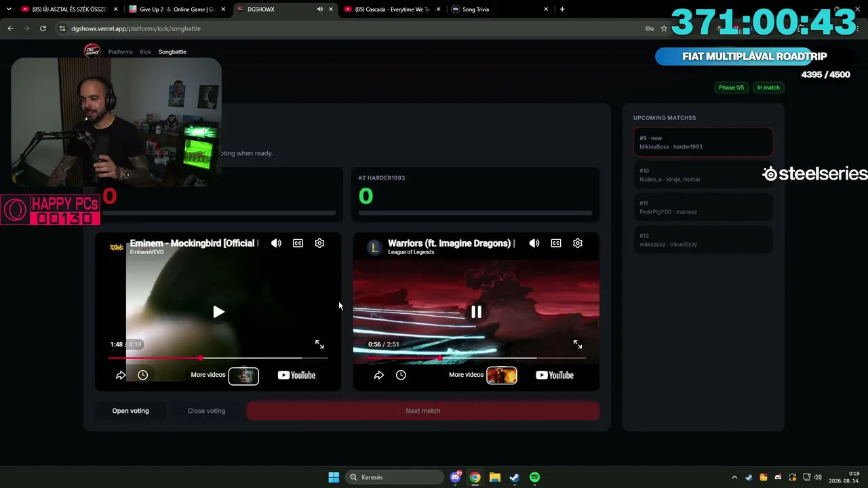The image size is (868, 488).
Task: Seek on the Mockingbird video progress bar
Action: click(218, 358)
